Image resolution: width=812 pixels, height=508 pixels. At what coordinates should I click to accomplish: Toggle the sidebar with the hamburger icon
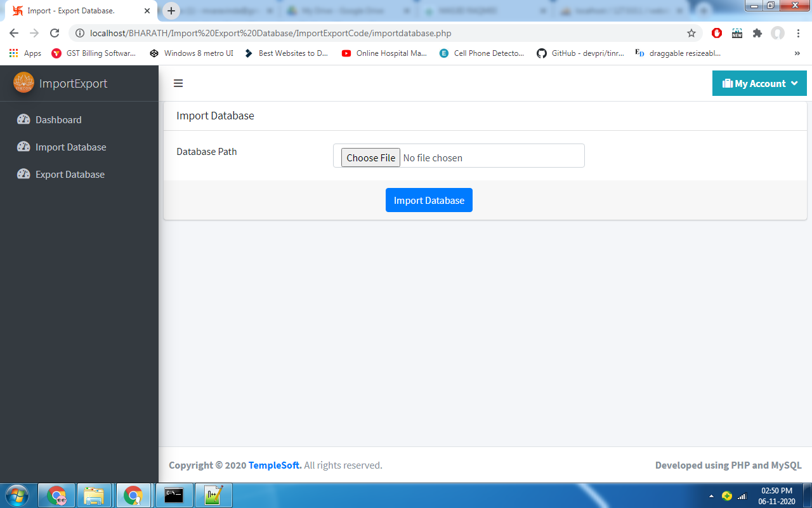pos(178,83)
